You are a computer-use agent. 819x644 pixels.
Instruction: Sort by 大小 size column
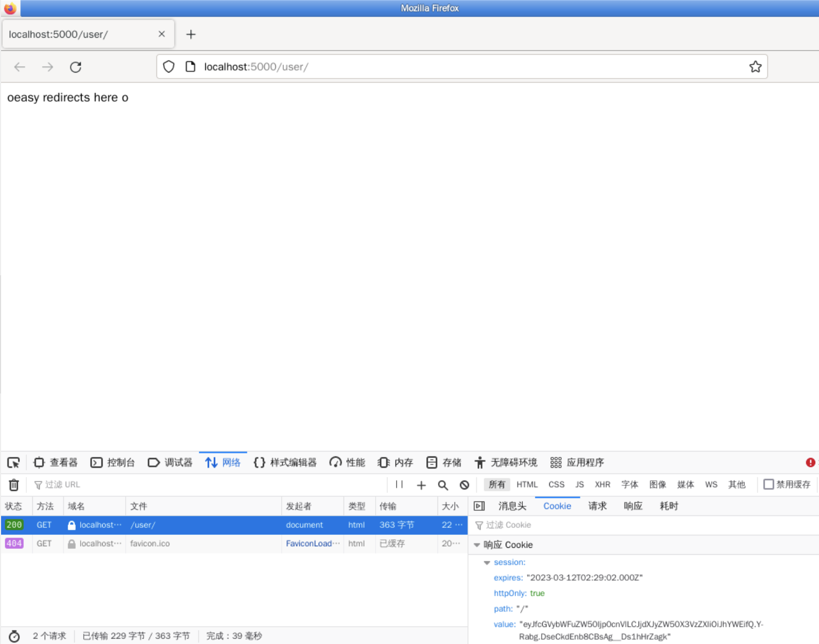tap(452, 506)
